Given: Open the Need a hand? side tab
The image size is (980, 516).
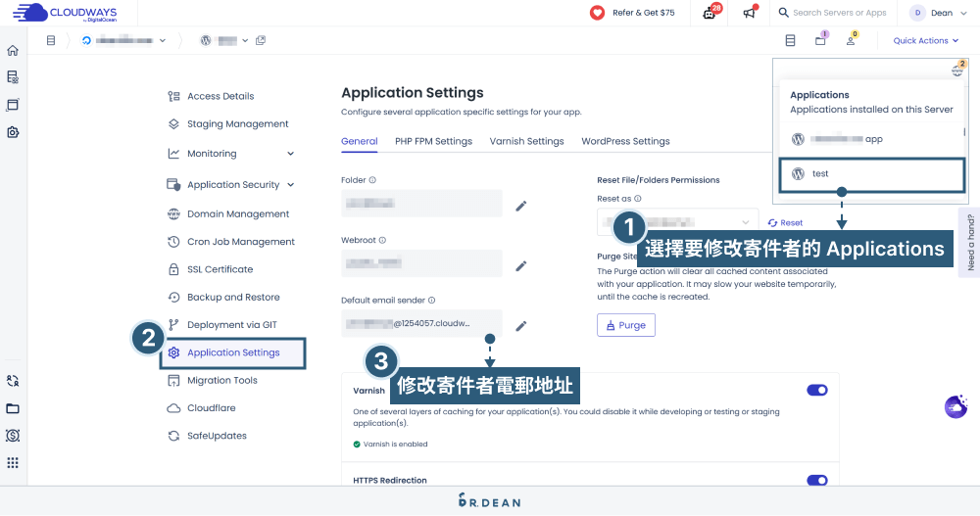Looking at the screenshot, I should (970, 242).
